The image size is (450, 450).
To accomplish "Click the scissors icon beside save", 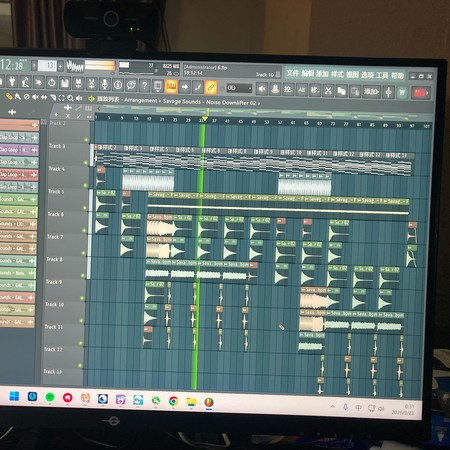I will pyautogui.click(x=91, y=84).
